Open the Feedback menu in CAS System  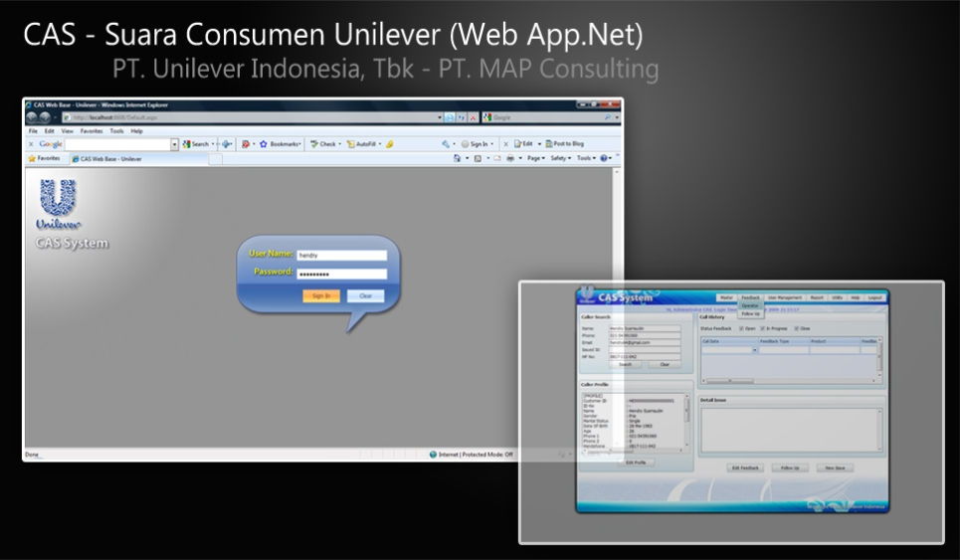tap(751, 297)
